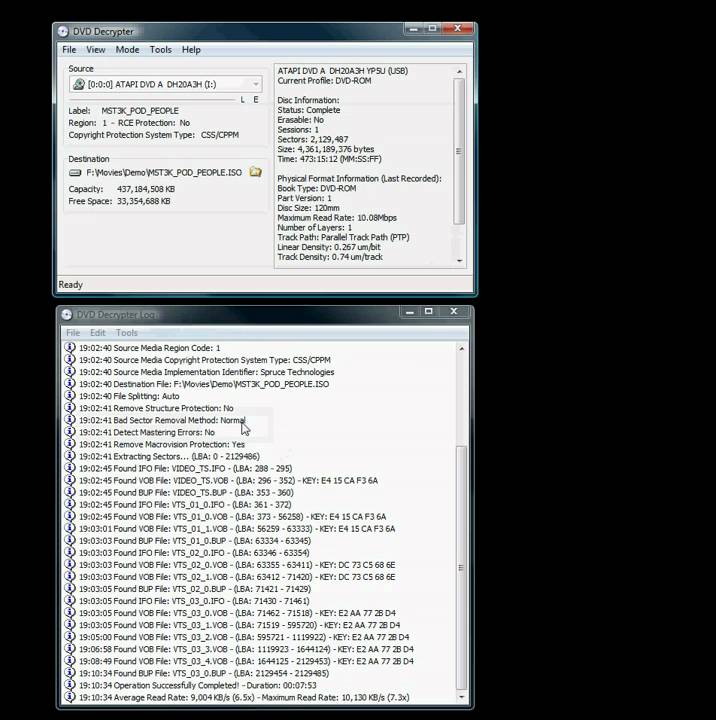The image size is (716, 720).
Task: Click the info icon beside File Splitting: Auto
Action: click(x=70, y=396)
